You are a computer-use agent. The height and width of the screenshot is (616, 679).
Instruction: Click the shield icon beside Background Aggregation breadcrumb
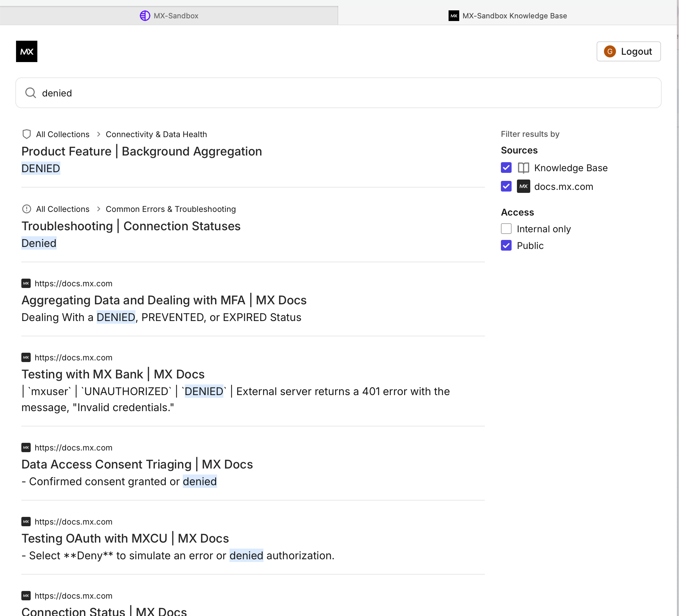[x=27, y=134]
